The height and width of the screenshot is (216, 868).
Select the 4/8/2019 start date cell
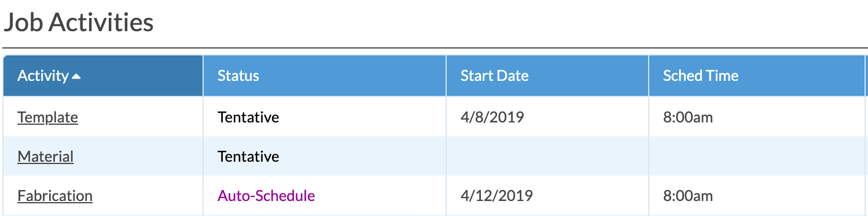coord(547,117)
